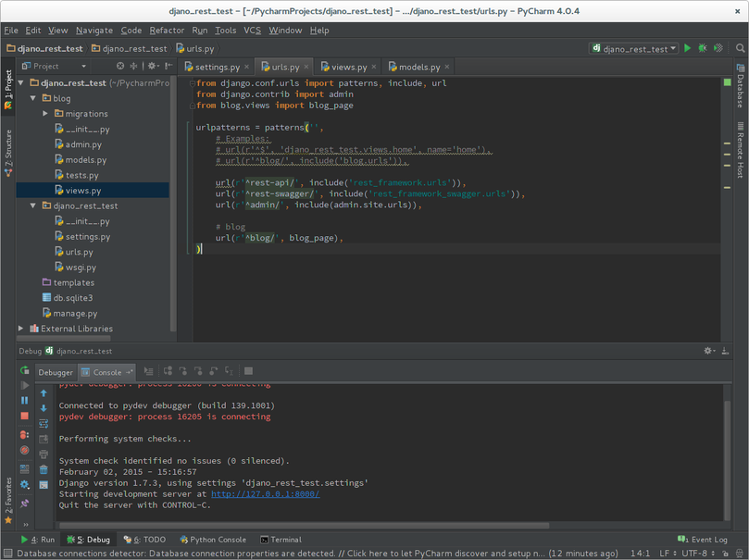
Task: Clear all console output
Action: click(x=44, y=470)
